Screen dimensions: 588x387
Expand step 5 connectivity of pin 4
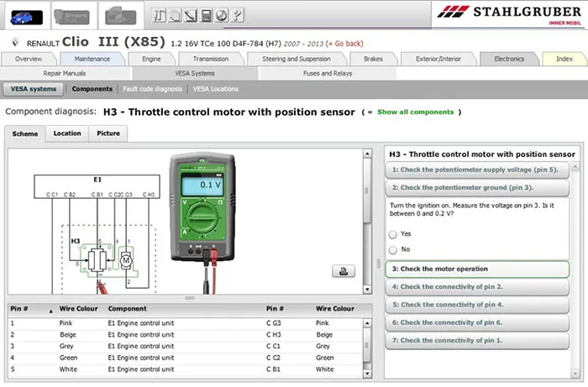pyautogui.click(x=477, y=305)
